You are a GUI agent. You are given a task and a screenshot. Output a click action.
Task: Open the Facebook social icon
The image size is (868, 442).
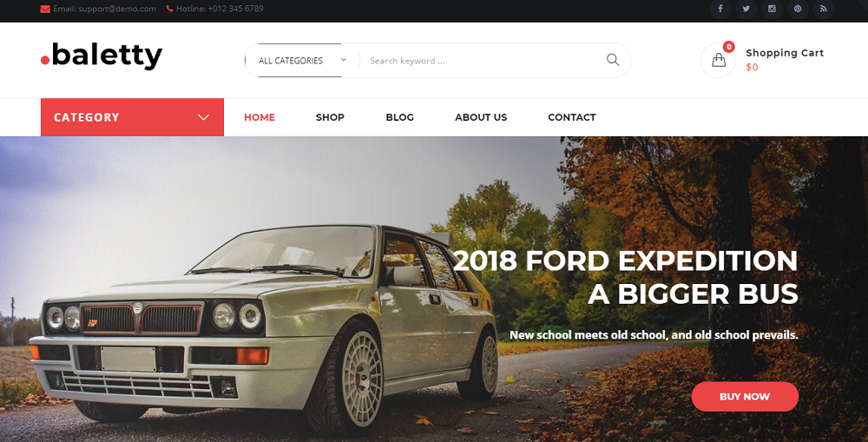pos(720,9)
